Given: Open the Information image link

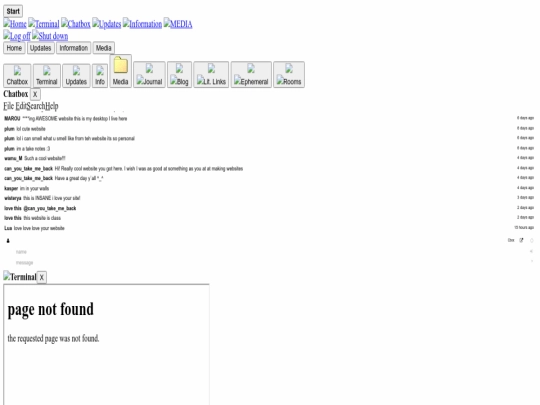Looking at the screenshot, I should pyautogui.click(x=142, y=24).
